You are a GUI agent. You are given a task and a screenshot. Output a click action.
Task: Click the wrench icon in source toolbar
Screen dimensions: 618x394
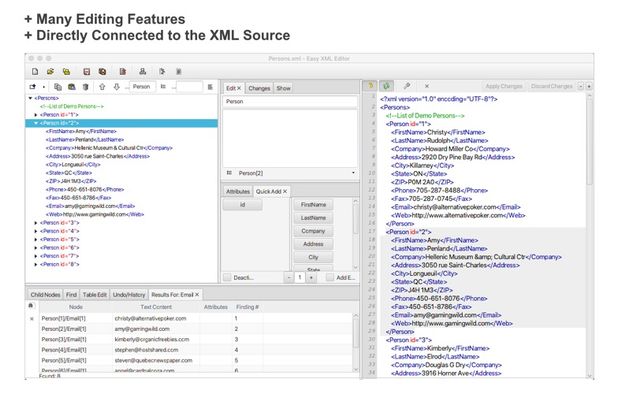(x=407, y=86)
